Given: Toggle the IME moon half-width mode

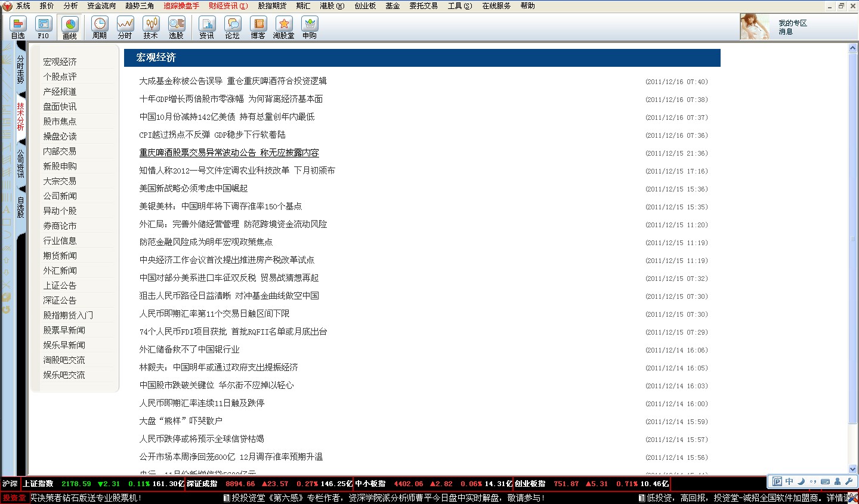Looking at the screenshot, I should 801,482.
